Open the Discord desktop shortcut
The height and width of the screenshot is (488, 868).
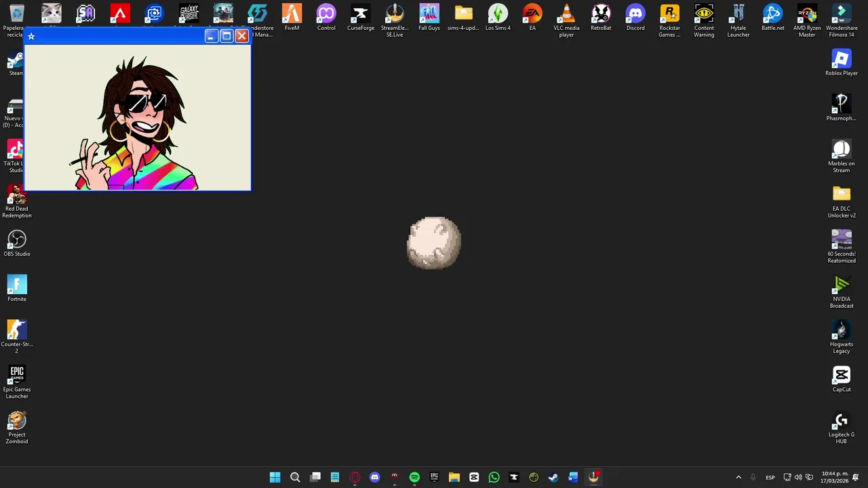pos(635,18)
